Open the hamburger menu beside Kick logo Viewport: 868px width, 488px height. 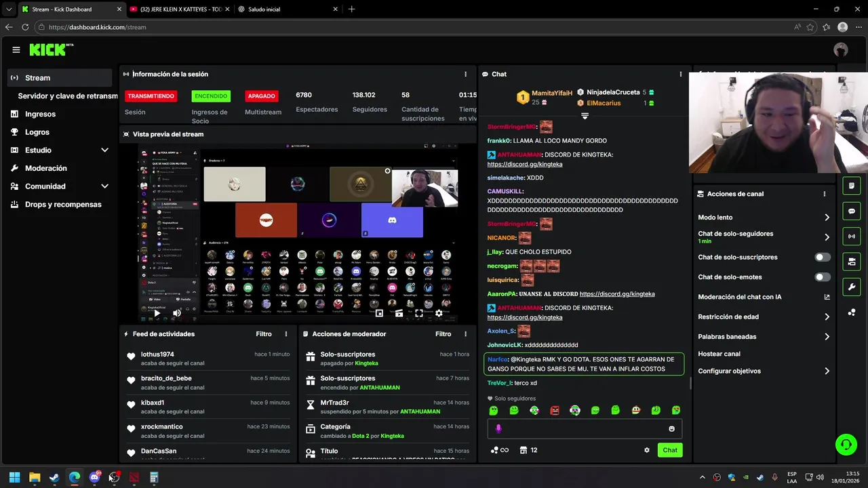(x=16, y=49)
